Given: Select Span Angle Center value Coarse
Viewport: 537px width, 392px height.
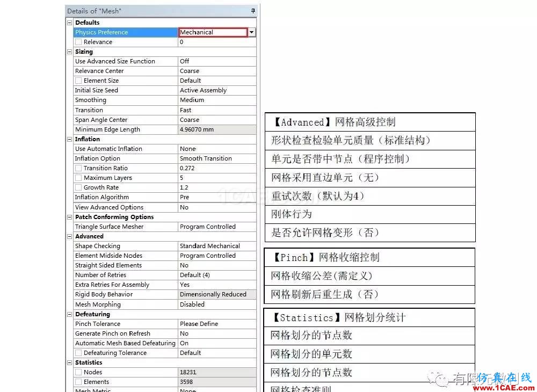Looking at the screenshot, I should tap(217, 120).
